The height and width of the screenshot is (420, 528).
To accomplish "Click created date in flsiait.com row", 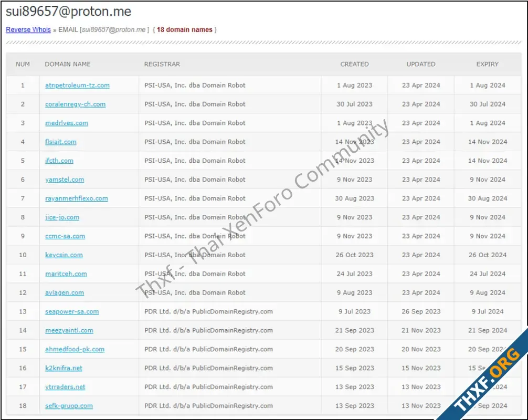I will [355, 142].
